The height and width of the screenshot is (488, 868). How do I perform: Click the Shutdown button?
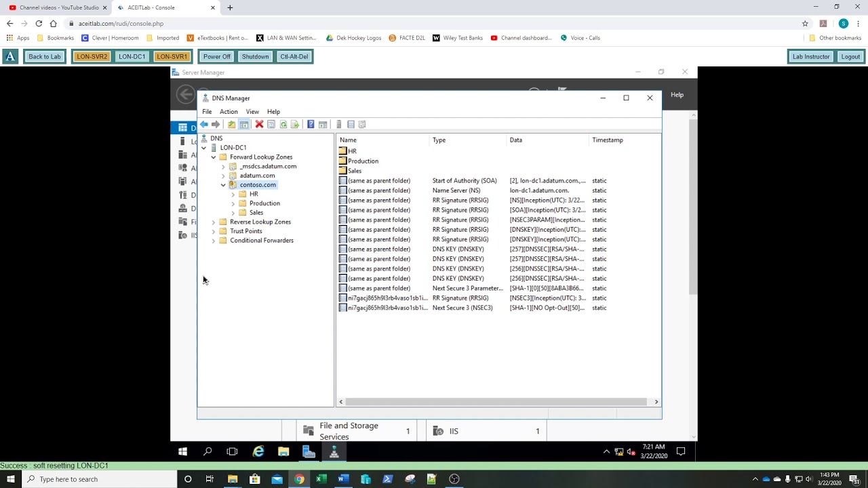pos(255,57)
